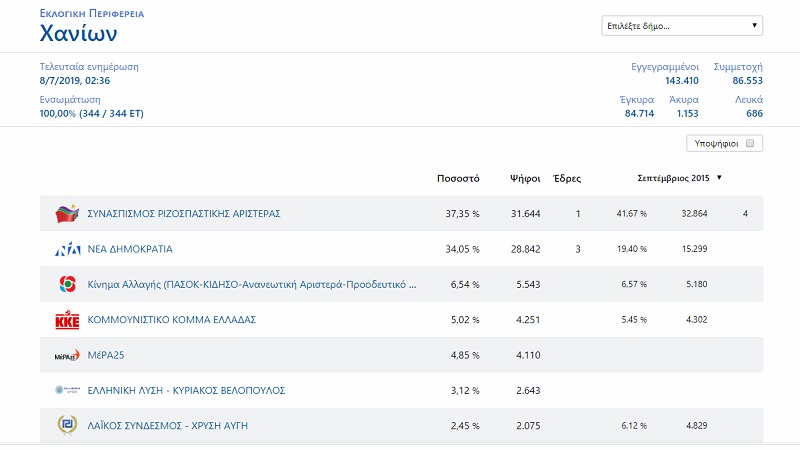Image resolution: width=800 pixels, height=450 pixels.
Task: Click the Kinima Allagis party logo
Action: click(x=67, y=285)
